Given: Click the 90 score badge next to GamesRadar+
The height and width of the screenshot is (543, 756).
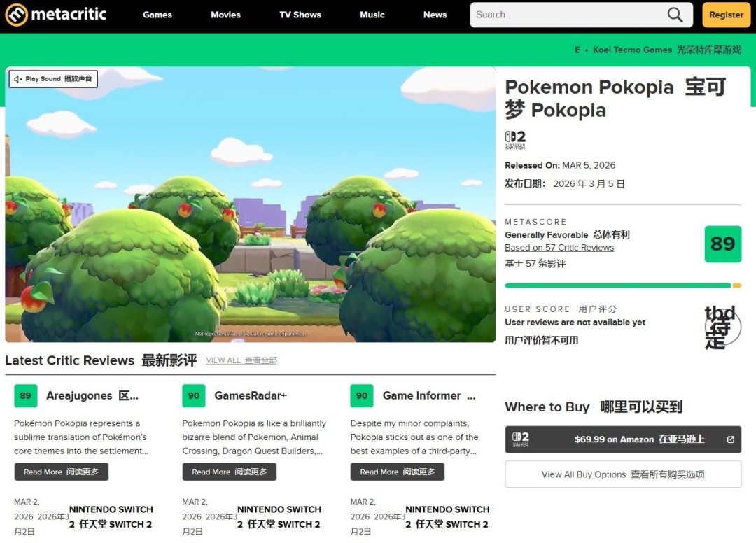Looking at the screenshot, I should pos(193,395).
